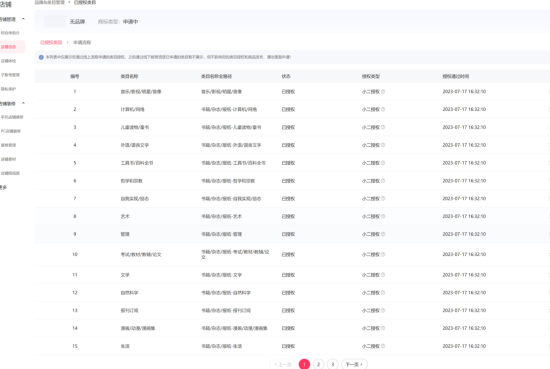Go to page 1 in pagination
Image resolution: width=550 pixels, height=369 pixels.
pyautogui.click(x=304, y=364)
